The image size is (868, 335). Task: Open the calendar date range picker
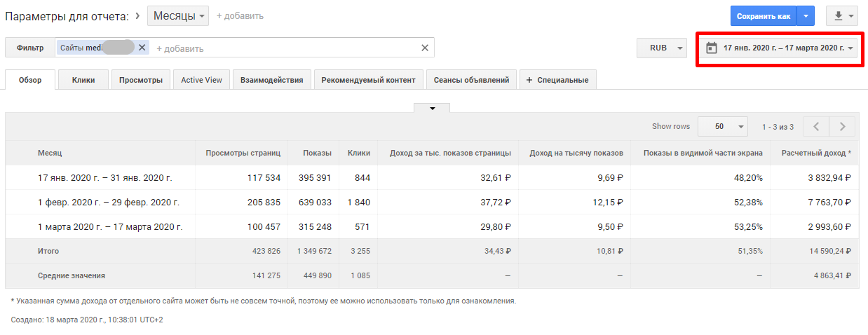[x=781, y=48]
